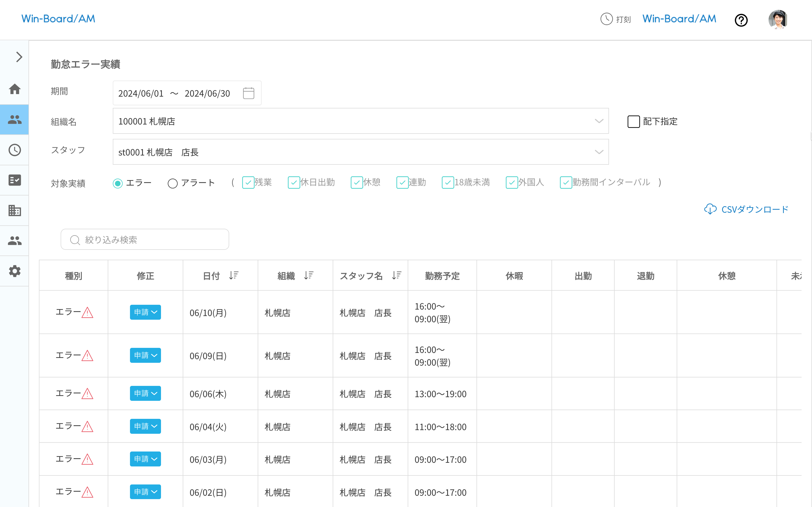Click the 打刻 clock icon in the header
Screen dimensions: 812x507
(x=606, y=19)
